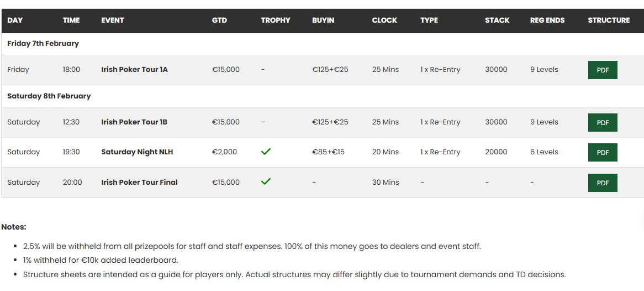
Task: Click the DAY column header
Action: 15,20
